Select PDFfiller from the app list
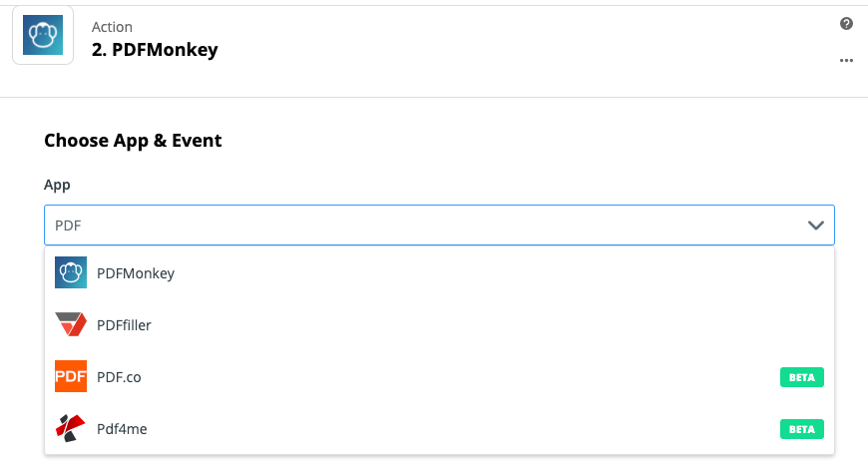Viewport: 868px width, 468px height. 124,325
